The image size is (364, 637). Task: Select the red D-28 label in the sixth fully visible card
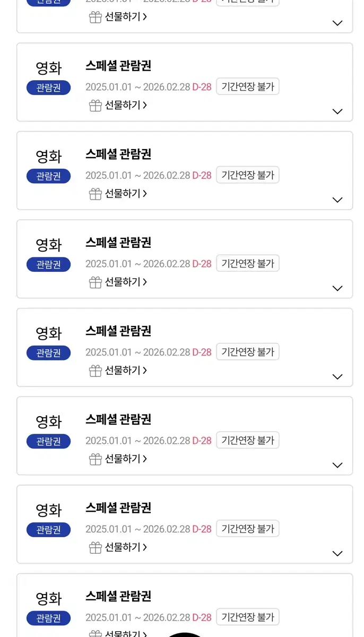pyautogui.click(x=202, y=529)
